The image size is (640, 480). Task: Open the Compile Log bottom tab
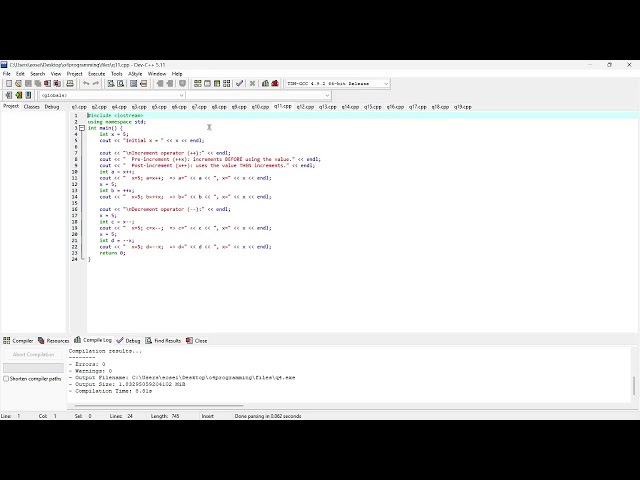point(93,340)
